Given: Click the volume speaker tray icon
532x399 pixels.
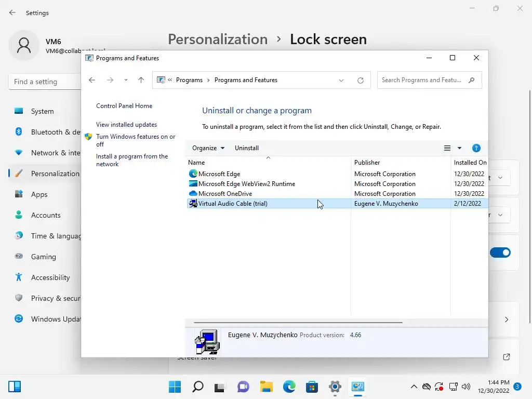Looking at the screenshot, I should click(x=466, y=387).
